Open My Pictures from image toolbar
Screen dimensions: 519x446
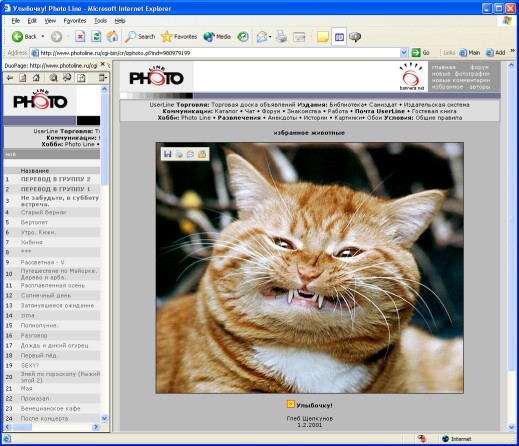pos(202,154)
